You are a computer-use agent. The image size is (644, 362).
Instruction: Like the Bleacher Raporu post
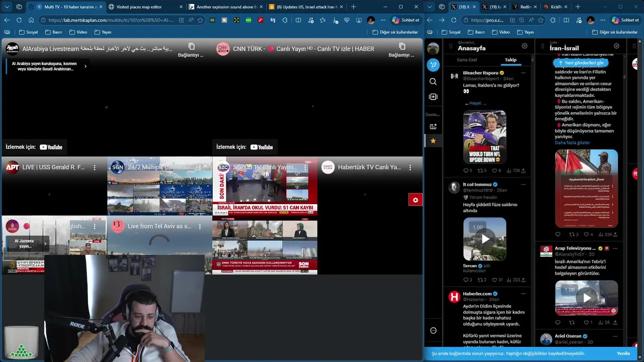click(x=496, y=170)
